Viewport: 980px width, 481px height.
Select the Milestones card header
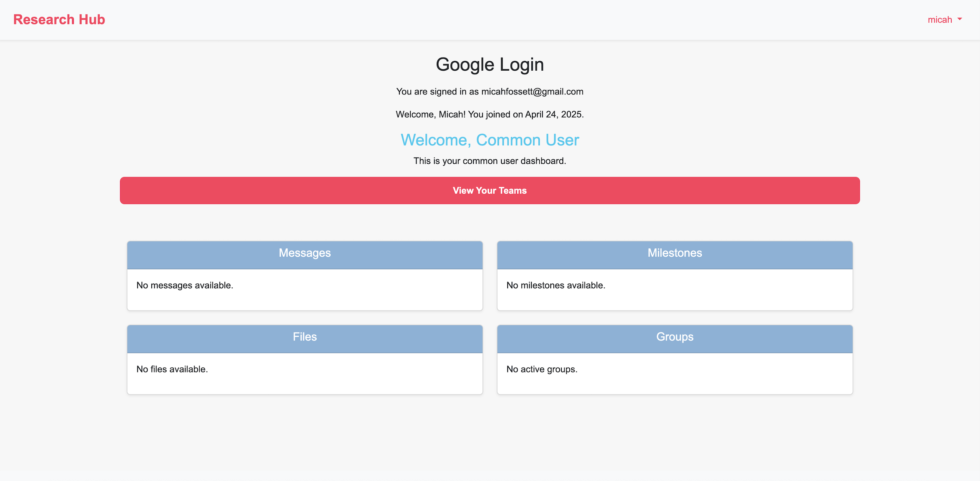(674, 253)
